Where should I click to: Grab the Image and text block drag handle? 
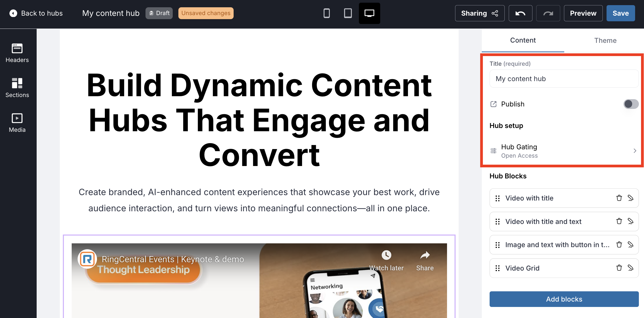pos(497,245)
